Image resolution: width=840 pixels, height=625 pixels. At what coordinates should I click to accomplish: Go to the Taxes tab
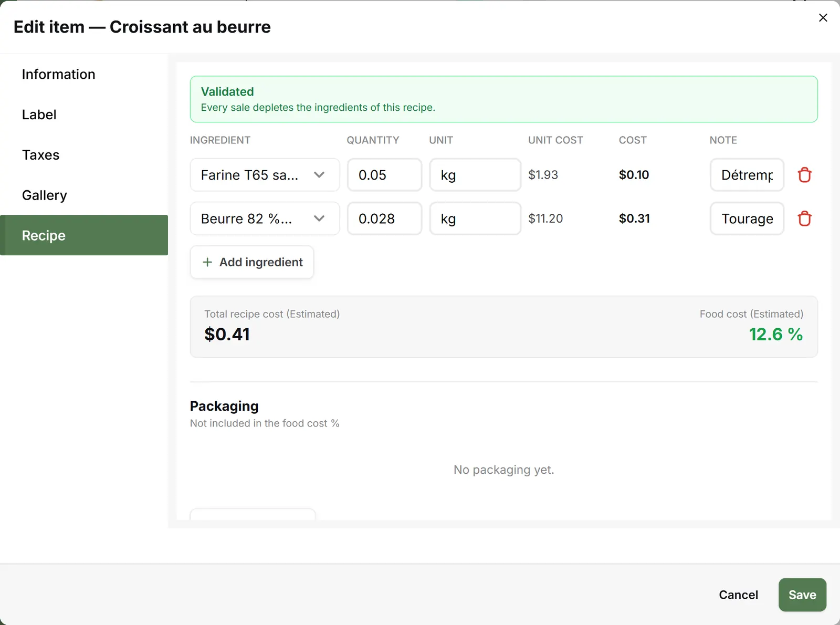coord(84,155)
